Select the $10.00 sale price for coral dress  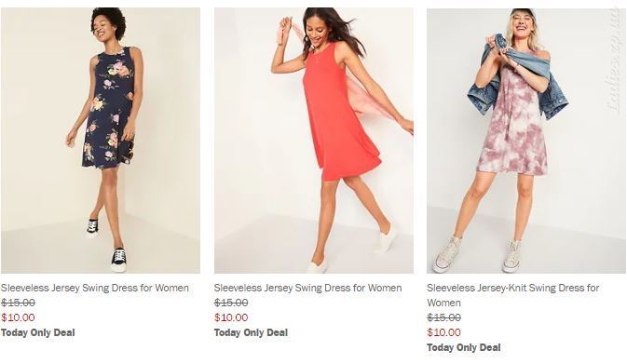click(x=231, y=317)
